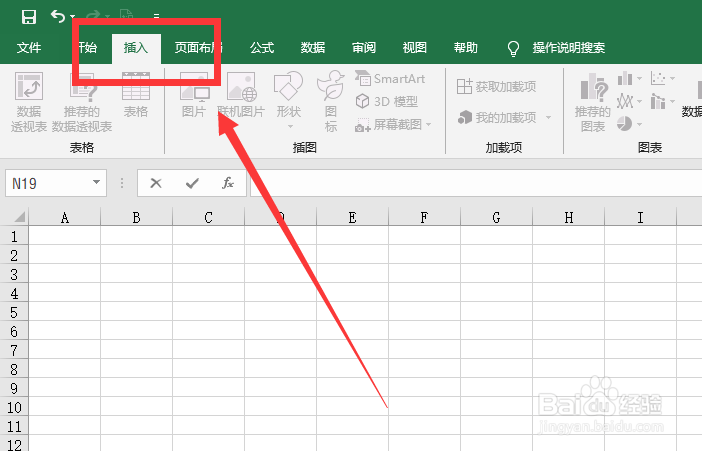The width and height of the screenshot is (702, 451).
Task: Insert a SmartArt graphic
Action: click(x=390, y=79)
